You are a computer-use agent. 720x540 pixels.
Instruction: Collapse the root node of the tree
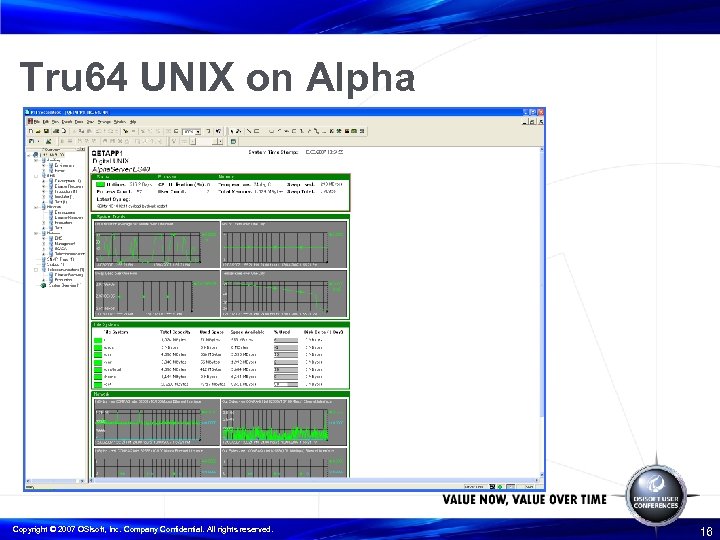(29, 155)
